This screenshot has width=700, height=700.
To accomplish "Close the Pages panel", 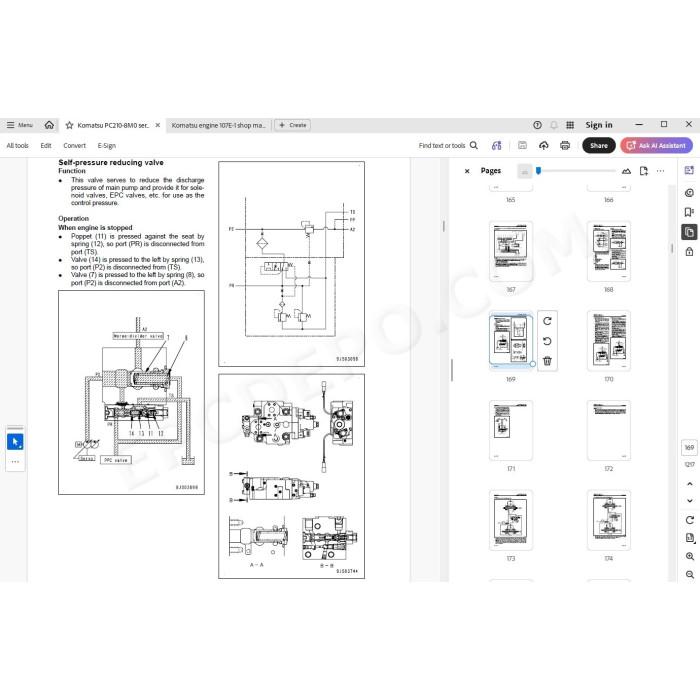I will (x=467, y=171).
